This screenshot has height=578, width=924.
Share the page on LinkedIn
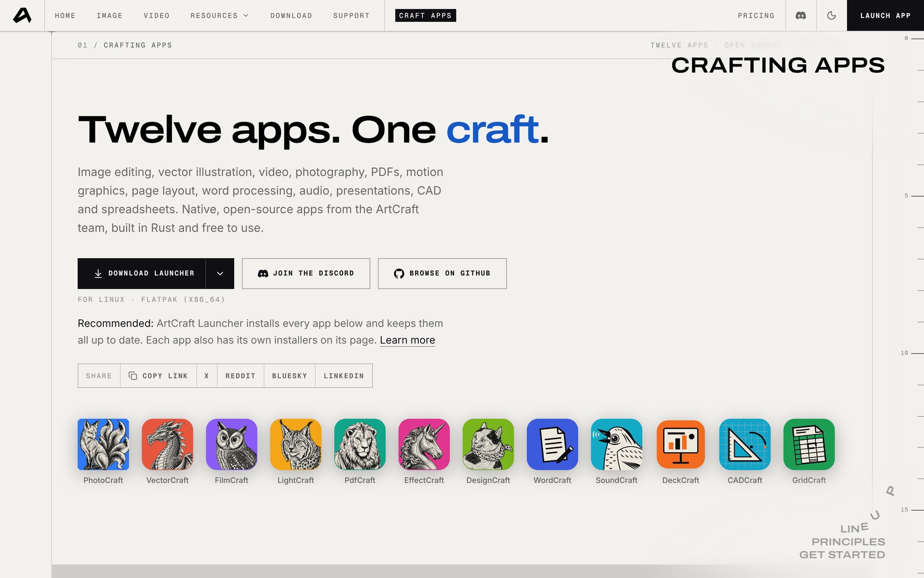[344, 376]
